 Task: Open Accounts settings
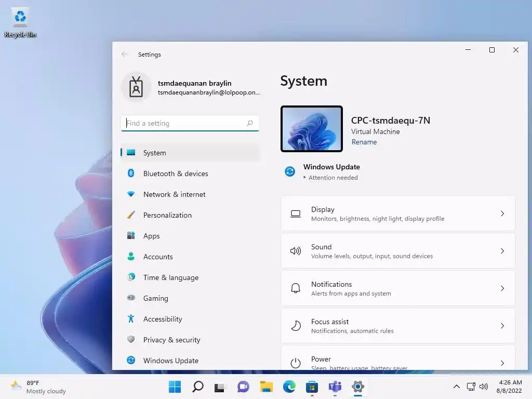(x=190, y=256)
